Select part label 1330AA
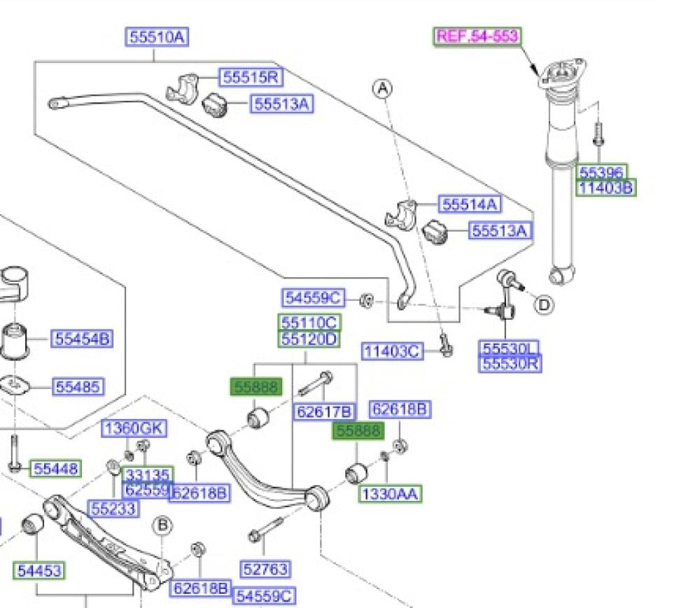 click(x=389, y=494)
